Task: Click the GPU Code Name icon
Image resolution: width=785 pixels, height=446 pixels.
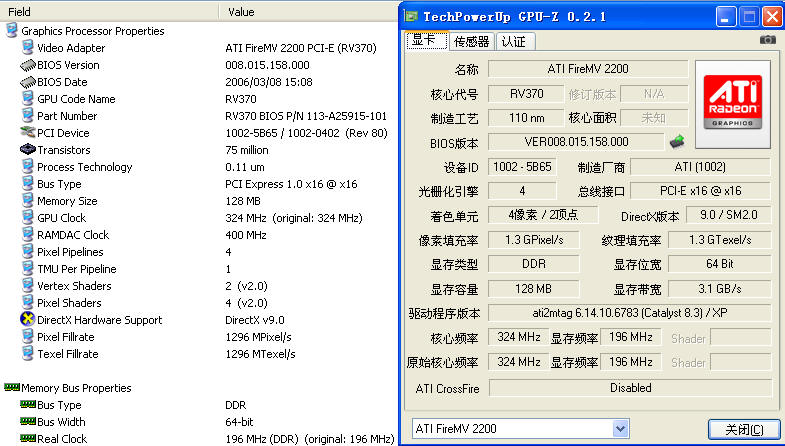Action: tap(28, 99)
